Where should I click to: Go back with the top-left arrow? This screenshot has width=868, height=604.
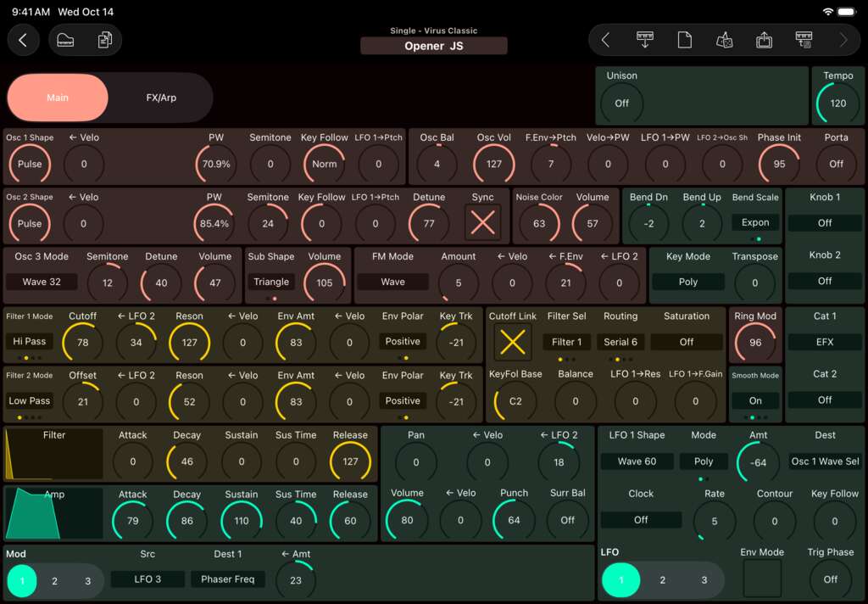click(23, 40)
